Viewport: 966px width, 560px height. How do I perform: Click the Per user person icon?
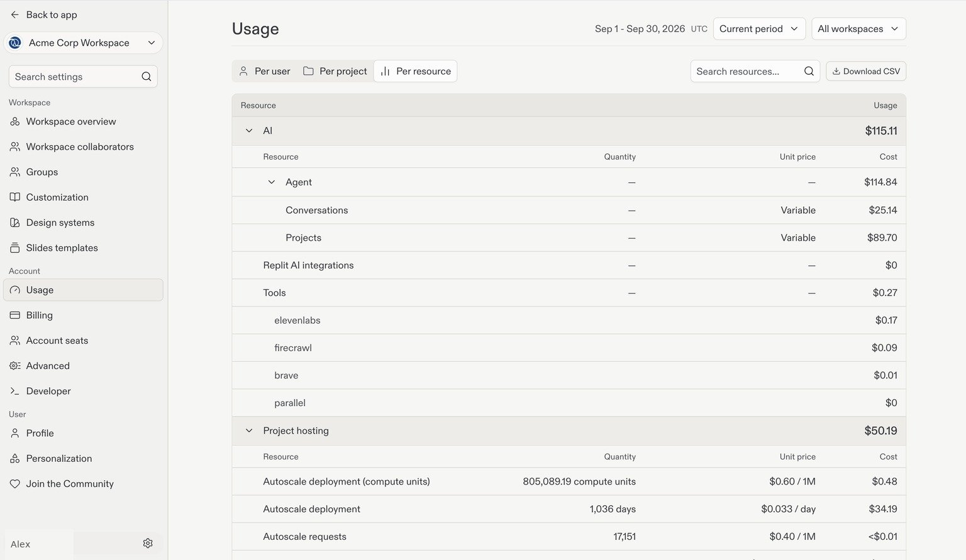pos(243,71)
